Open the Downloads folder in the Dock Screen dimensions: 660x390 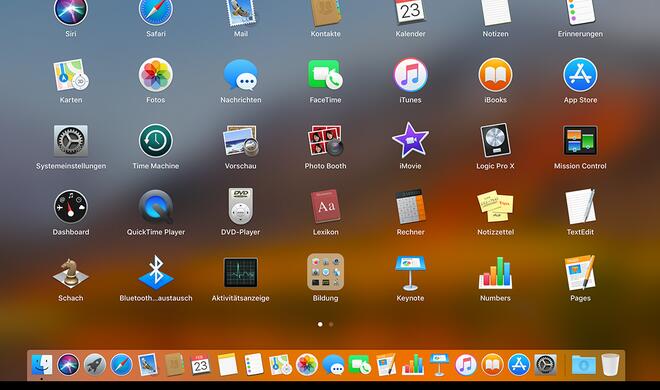(x=584, y=364)
